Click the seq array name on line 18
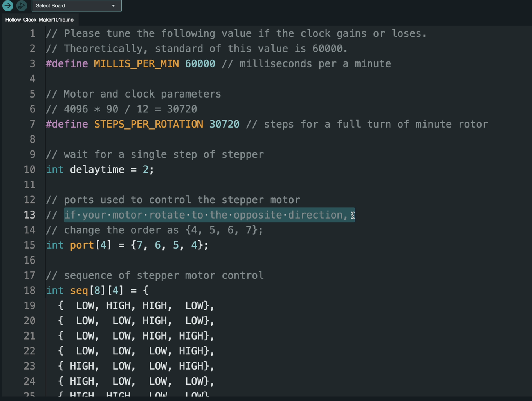The height and width of the screenshot is (401, 532). pyautogui.click(x=79, y=291)
